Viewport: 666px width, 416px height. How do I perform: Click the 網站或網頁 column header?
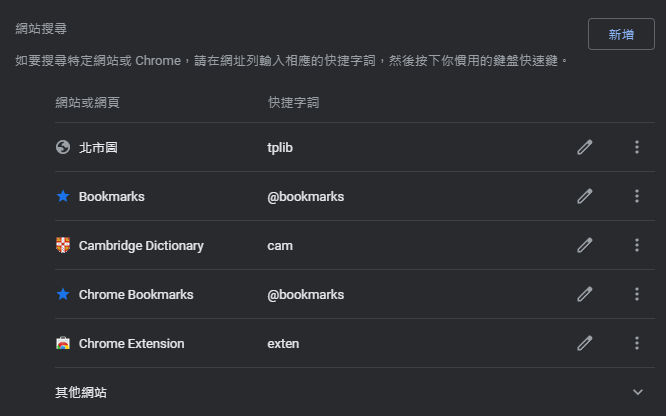[87, 103]
